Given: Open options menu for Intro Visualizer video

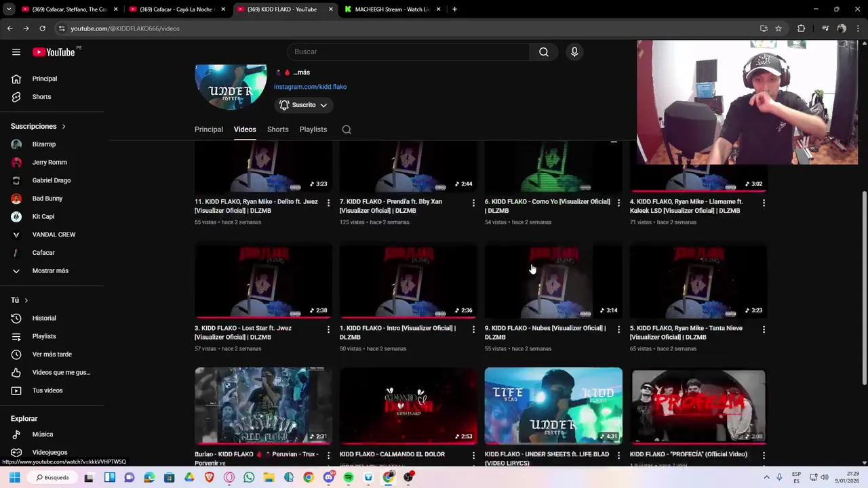Looking at the screenshot, I should click(474, 329).
